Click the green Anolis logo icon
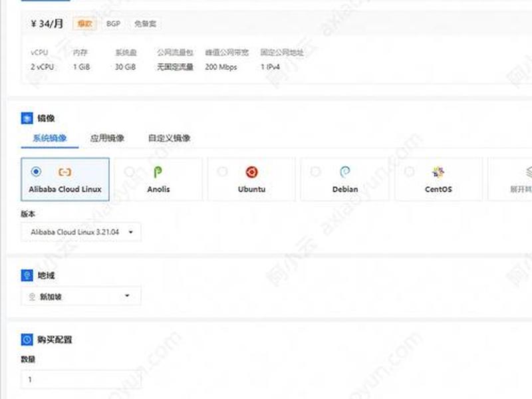The image size is (532, 399). coord(158,172)
